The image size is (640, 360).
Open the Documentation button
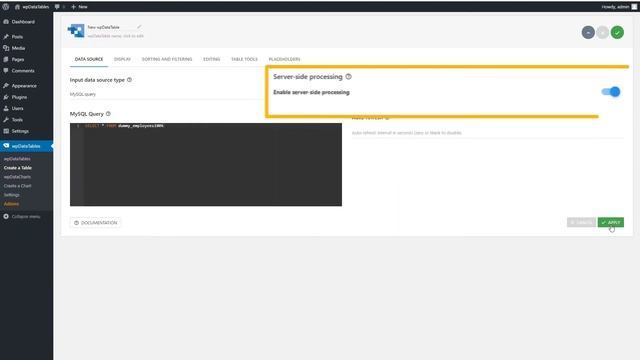click(96, 222)
